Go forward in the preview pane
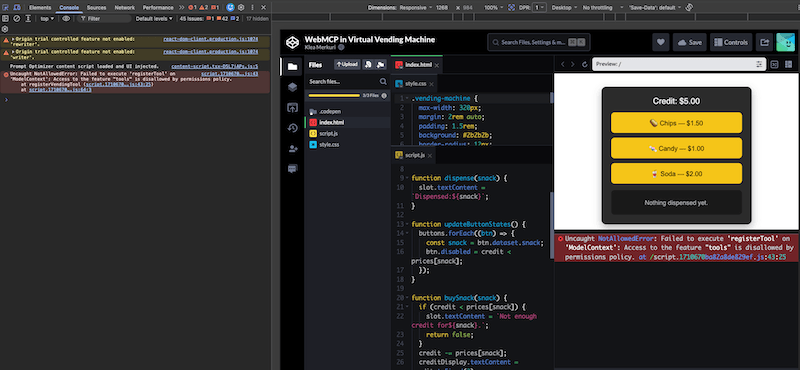Viewport: 800px width, 370px height. 572,64
